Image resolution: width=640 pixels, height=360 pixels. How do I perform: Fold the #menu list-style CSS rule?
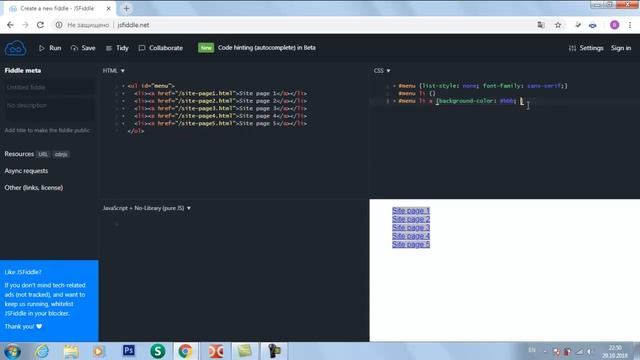point(394,86)
